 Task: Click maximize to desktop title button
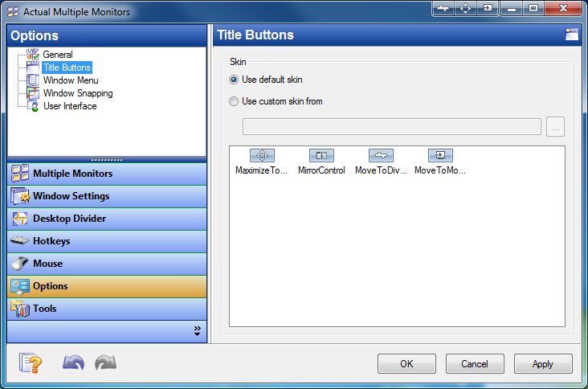click(465, 8)
